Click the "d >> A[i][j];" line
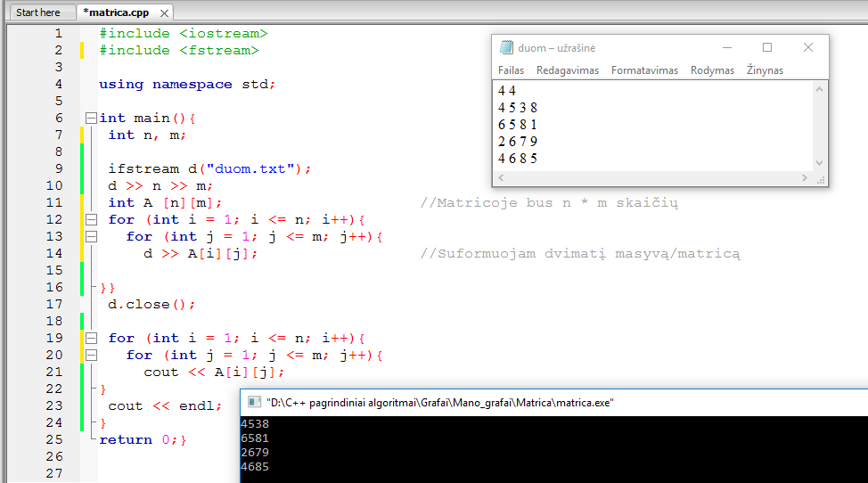 tap(201, 253)
